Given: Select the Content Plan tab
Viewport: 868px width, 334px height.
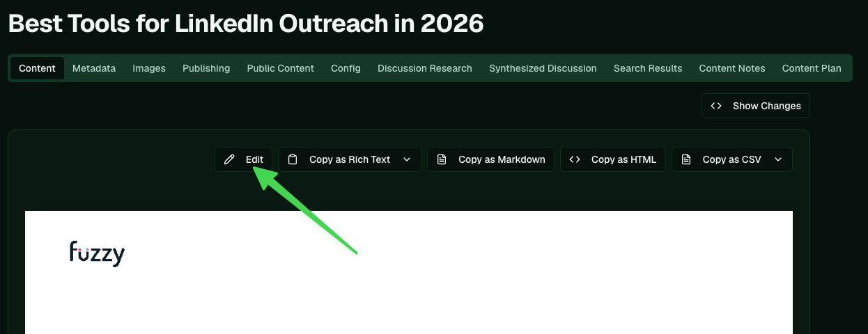Looking at the screenshot, I should (812, 68).
